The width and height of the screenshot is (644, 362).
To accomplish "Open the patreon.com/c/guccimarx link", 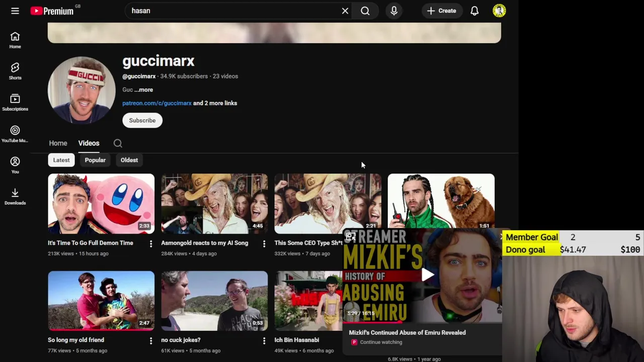I will (x=157, y=103).
